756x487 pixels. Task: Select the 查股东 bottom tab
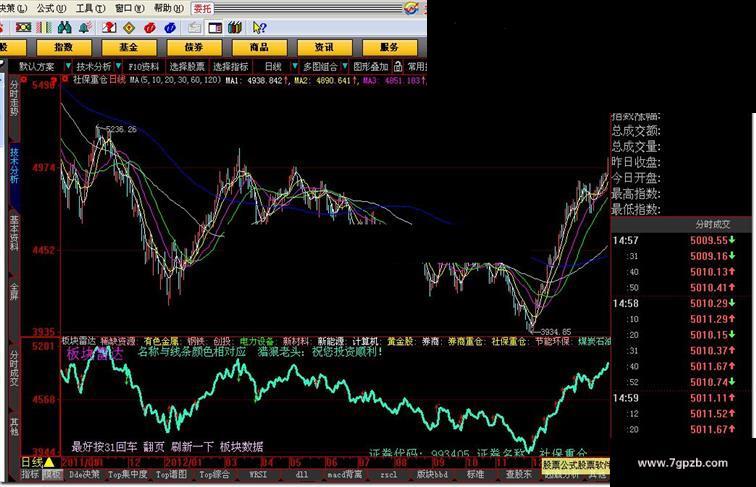coord(518,474)
